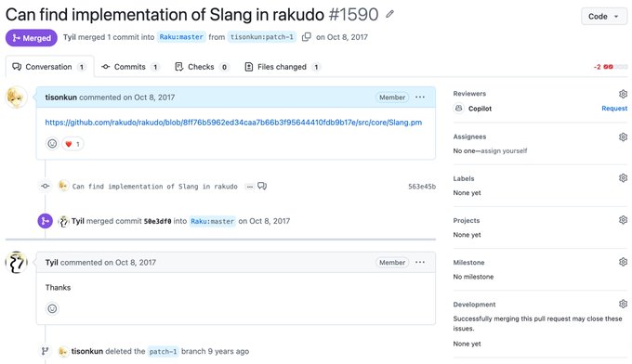This screenshot has height=364, width=632.
Task: Toggle the heart reaction on the first comment
Action: tap(72, 144)
